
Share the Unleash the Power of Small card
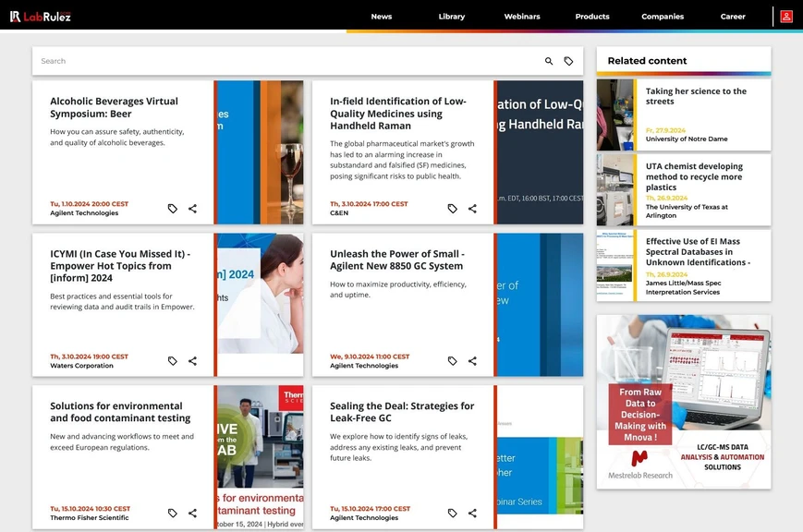coord(472,361)
